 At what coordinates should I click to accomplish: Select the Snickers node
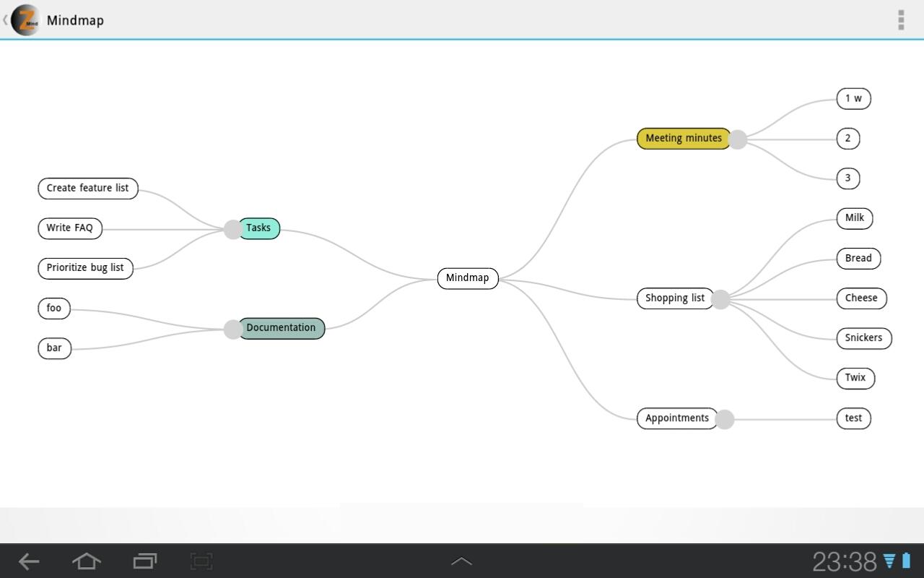pyautogui.click(x=864, y=338)
